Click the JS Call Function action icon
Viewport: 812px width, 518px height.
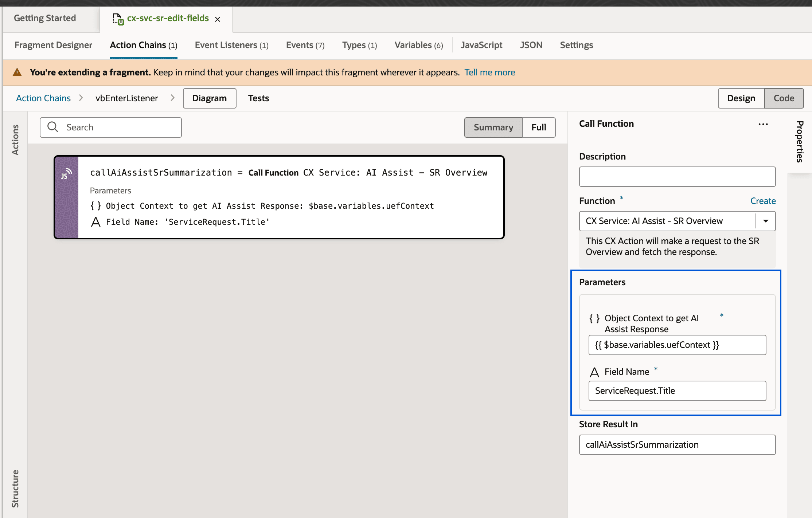[x=66, y=174]
